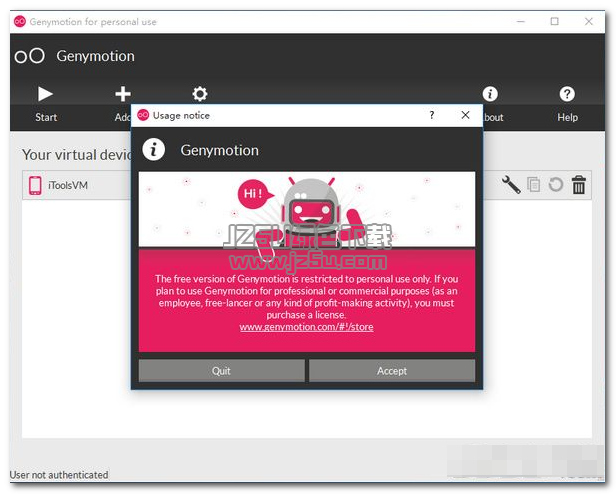Click the Genymotion logo circles in header
The width and height of the screenshot is (616, 494).
point(29,56)
